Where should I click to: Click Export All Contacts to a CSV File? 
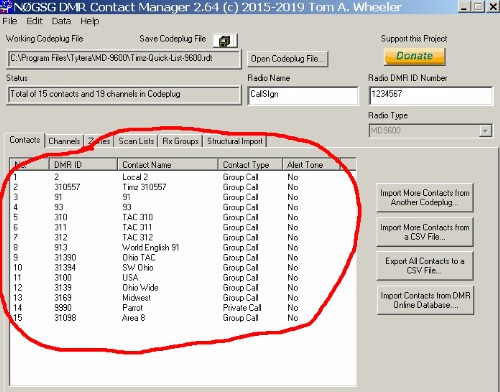[x=425, y=266]
